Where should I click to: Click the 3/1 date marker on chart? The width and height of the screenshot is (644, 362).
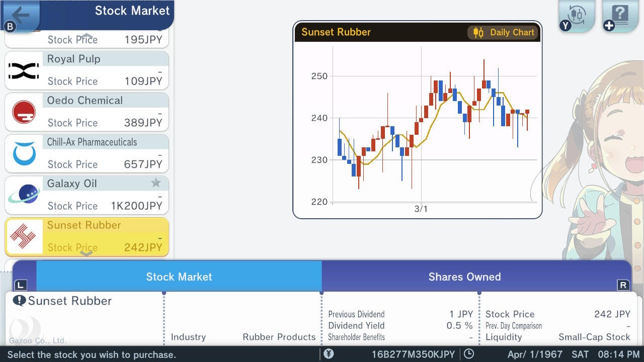[421, 209]
